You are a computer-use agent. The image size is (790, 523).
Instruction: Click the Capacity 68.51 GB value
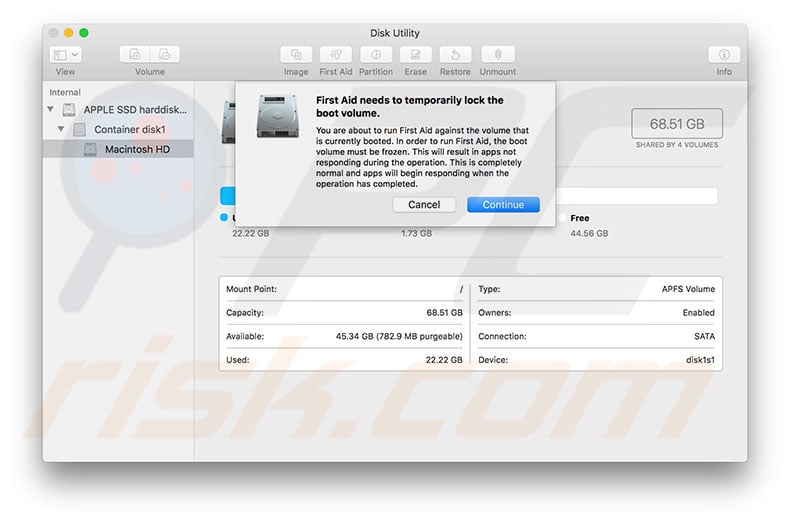tap(444, 312)
